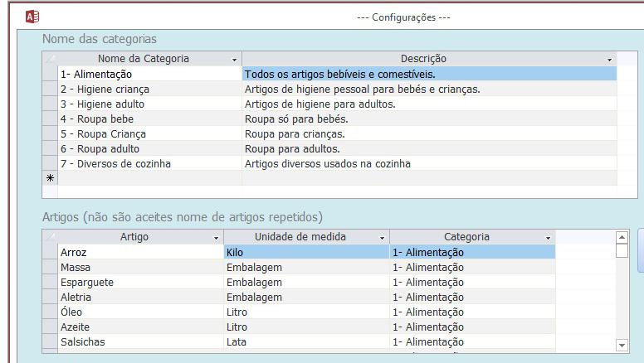Select the new record asterisk row
Image resolution: width=644 pixels, height=363 pixels.
pos(50,178)
